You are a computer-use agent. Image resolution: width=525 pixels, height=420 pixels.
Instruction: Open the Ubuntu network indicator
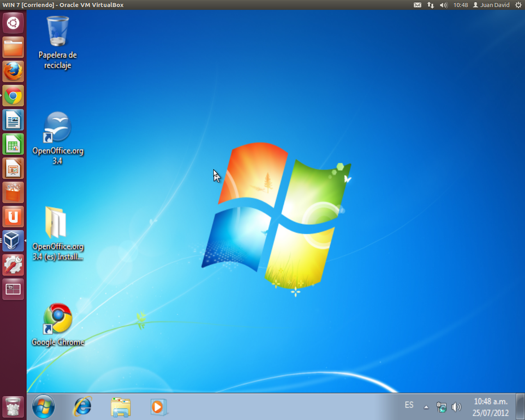(x=431, y=5)
